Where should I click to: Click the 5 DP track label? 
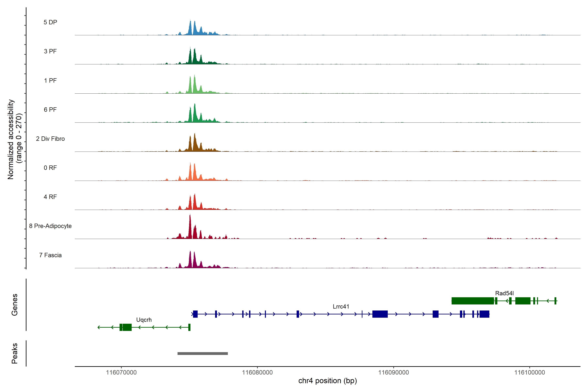[50, 22]
